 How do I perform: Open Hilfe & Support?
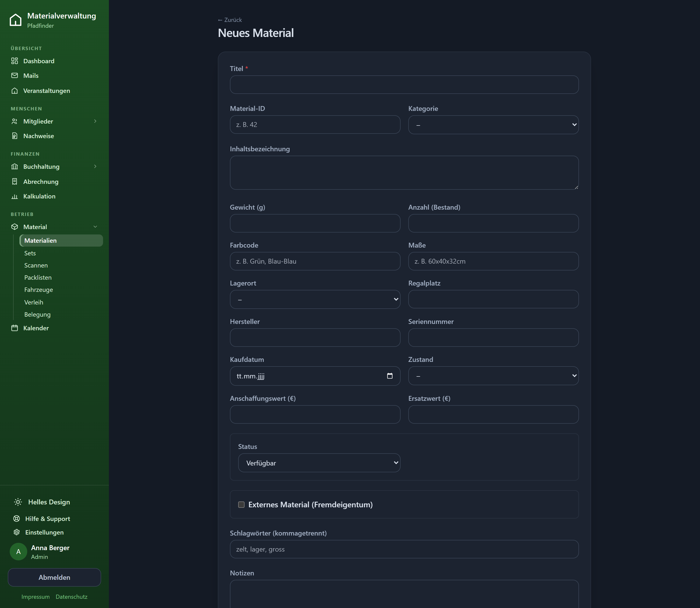tap(47, 519)
